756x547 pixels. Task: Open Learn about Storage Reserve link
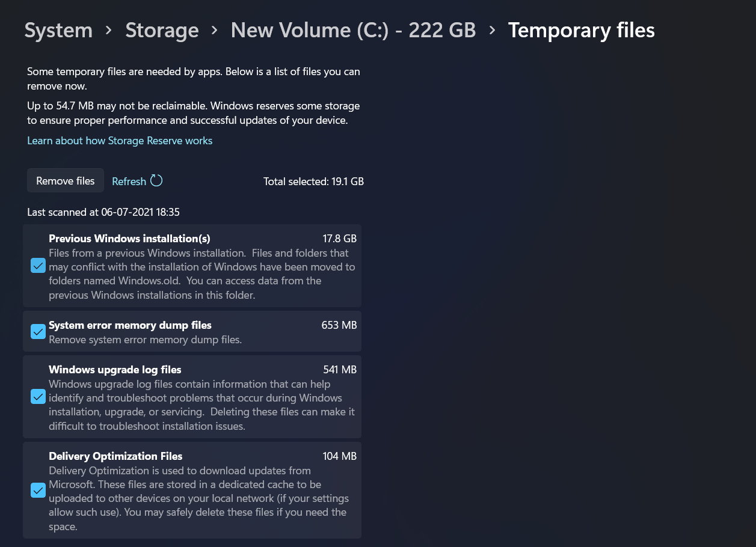click(x=120, y=141)
